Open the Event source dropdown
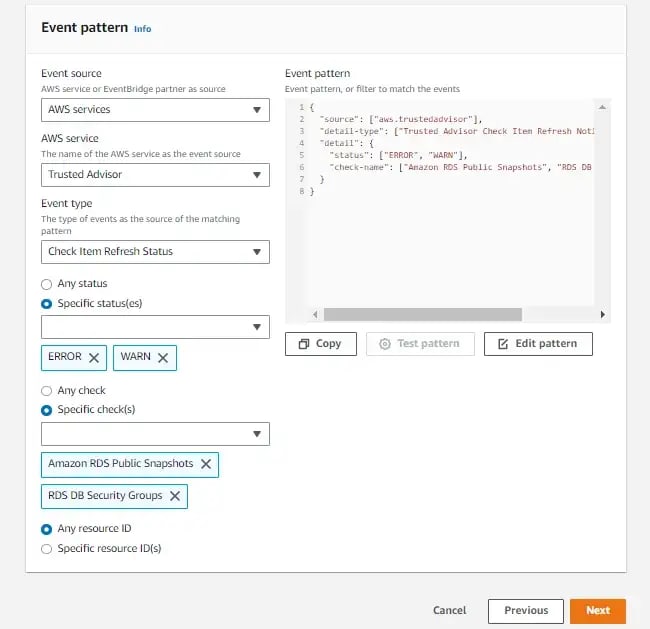Screen dimensions: 650x629 (x=155, y=110)
